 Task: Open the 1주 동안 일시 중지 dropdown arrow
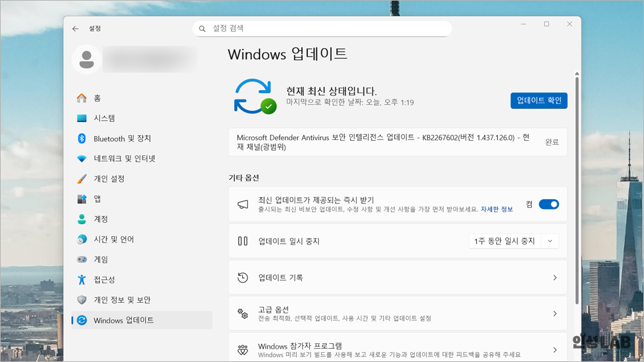pos(550,241)
